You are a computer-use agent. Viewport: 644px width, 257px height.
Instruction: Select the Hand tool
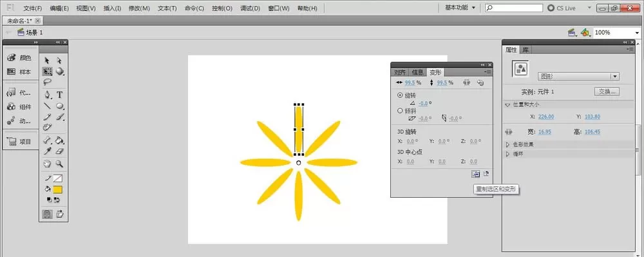(47, 164)
